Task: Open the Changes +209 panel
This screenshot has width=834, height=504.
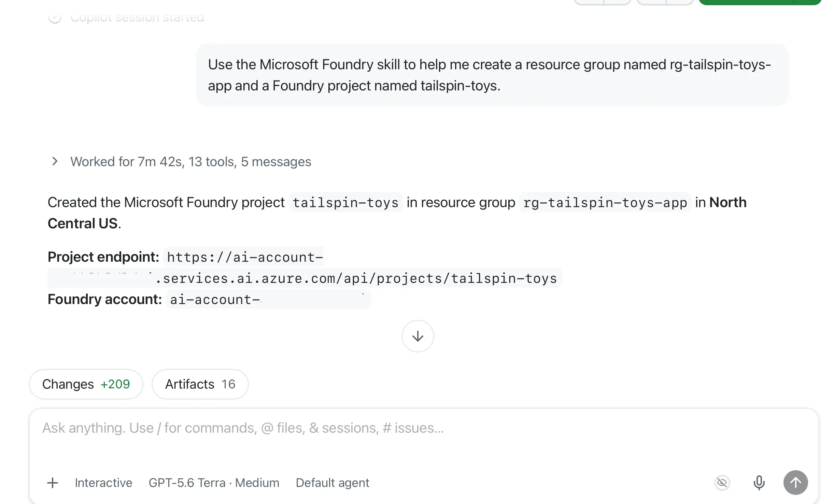Action: tap(86, 384)
